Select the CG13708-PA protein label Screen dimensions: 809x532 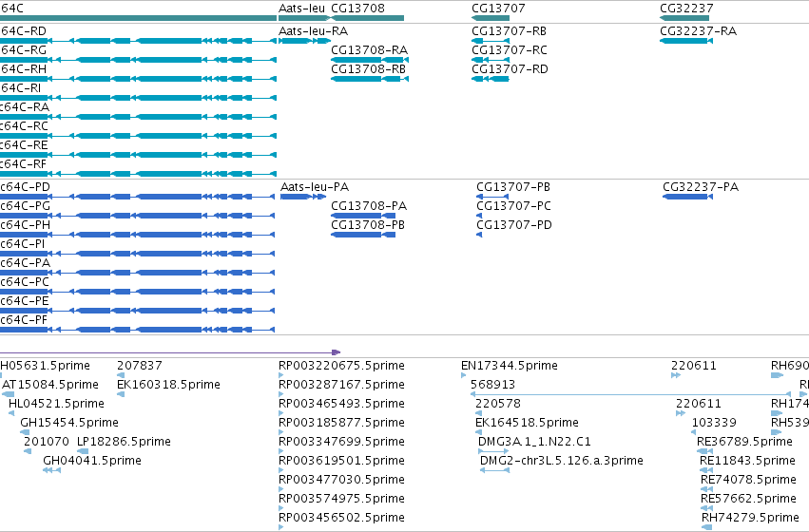[x=369, y=206]
